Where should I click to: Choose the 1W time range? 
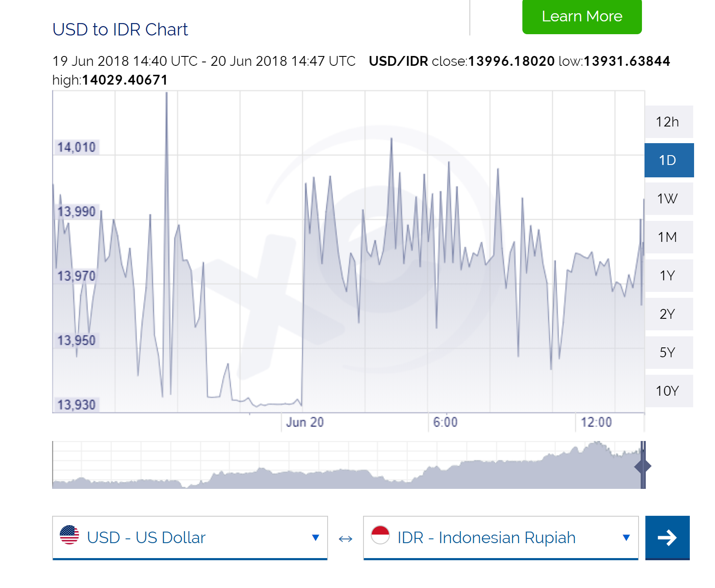point(668,199)
